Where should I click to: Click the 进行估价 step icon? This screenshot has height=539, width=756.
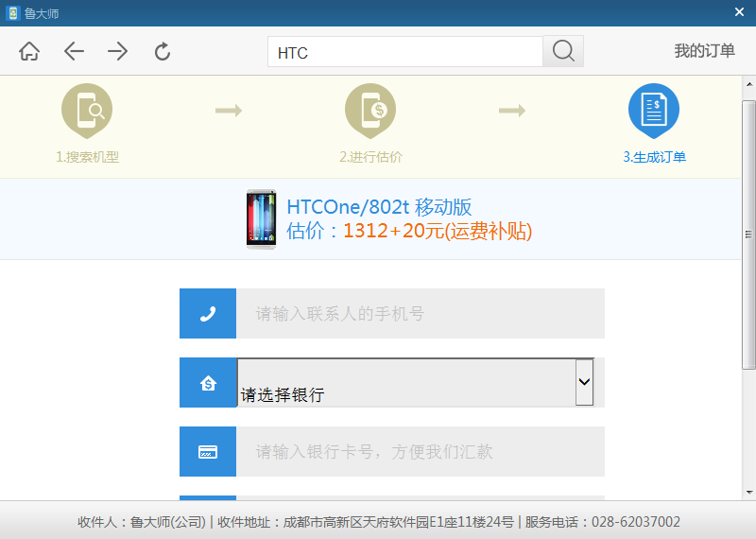pos(370,111)
